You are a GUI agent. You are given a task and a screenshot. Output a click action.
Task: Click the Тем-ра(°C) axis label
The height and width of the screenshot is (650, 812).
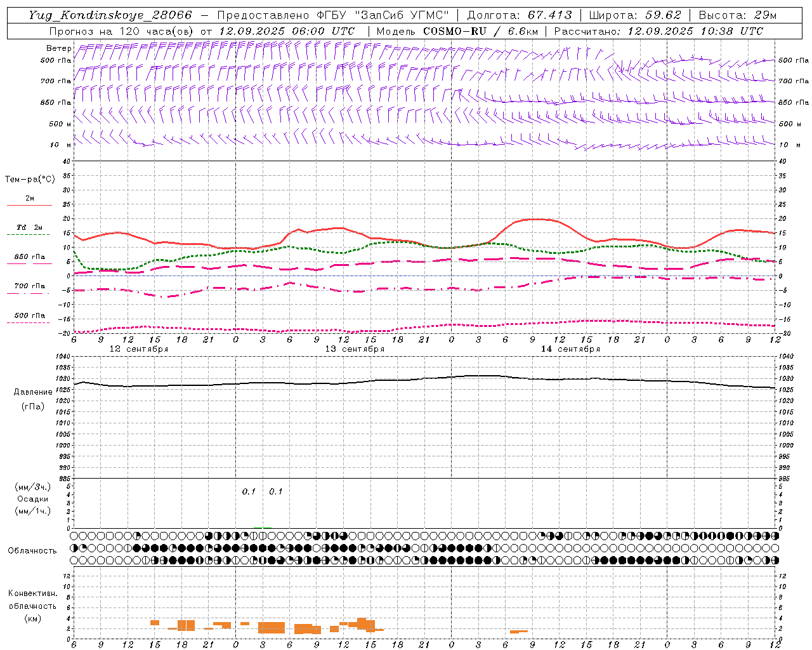(x=30, y=180)
